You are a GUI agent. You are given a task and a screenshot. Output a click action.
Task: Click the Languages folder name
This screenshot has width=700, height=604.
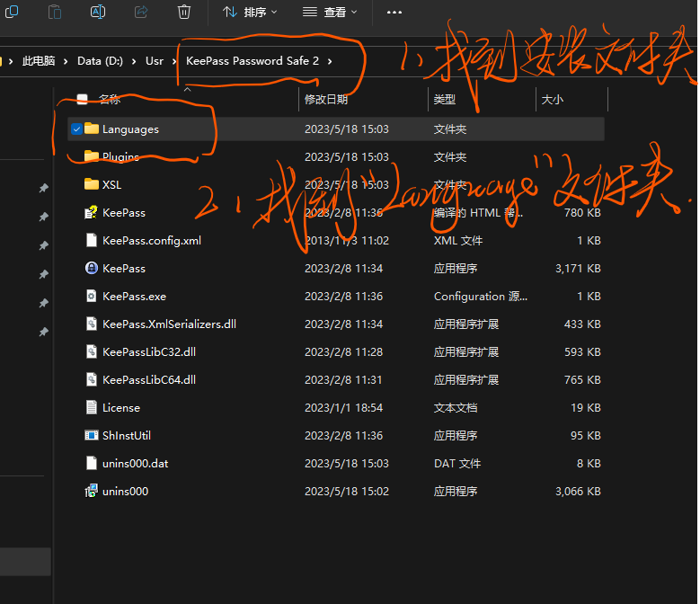click(130, 129)
